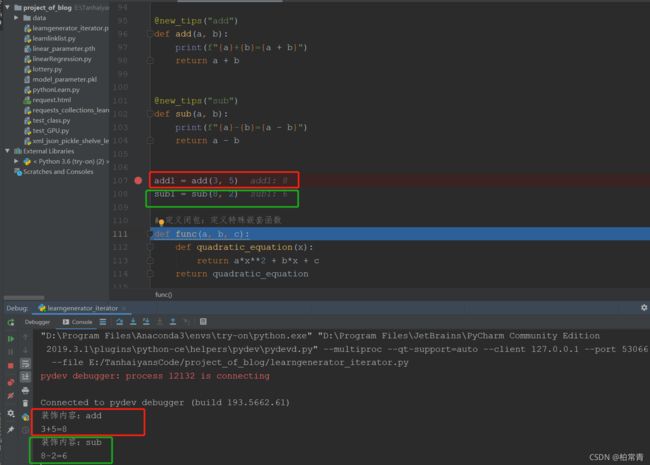This screenshot has height=465, width=650.
Task: Toggle the Pin Tab pushpin
Action: (11, 429)
